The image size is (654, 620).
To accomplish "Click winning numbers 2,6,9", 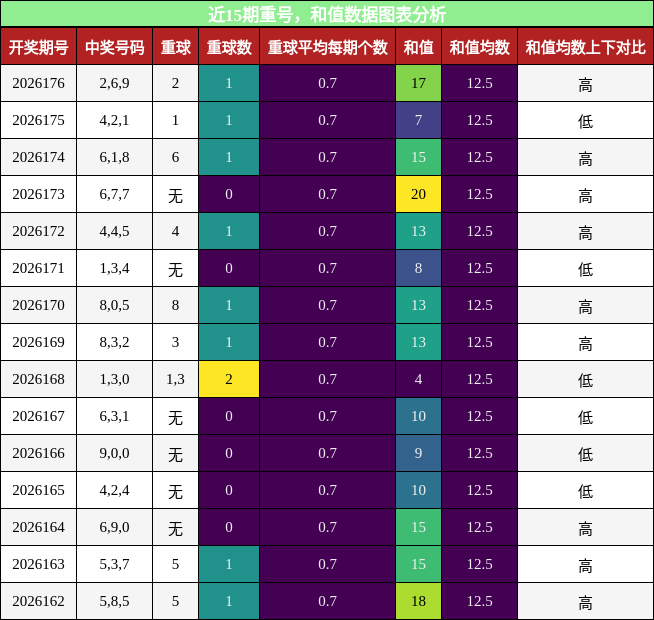I will 114,83.
